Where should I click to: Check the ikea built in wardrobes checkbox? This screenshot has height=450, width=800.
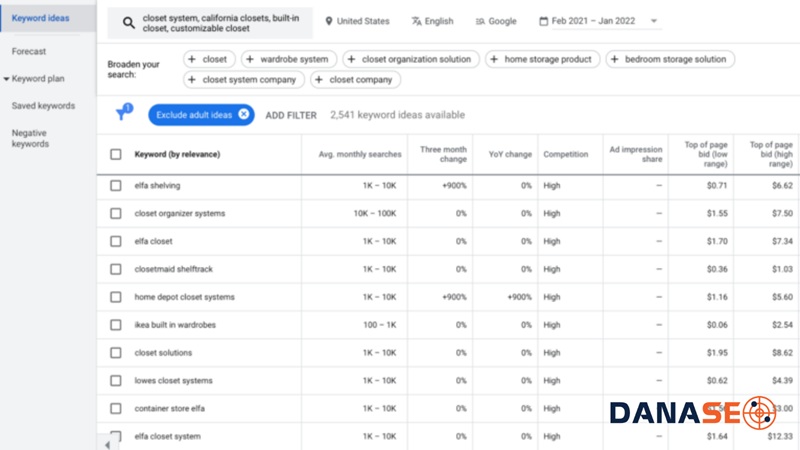116,324
